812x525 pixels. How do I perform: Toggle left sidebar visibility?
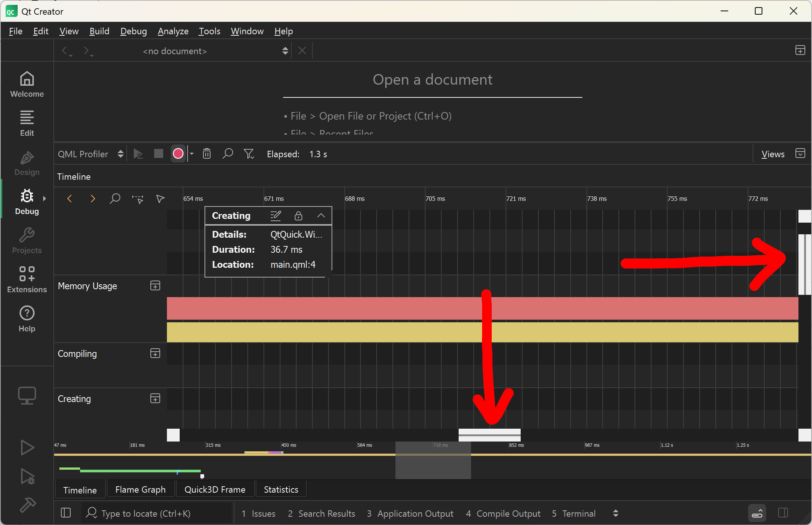[x=66, y=513]
